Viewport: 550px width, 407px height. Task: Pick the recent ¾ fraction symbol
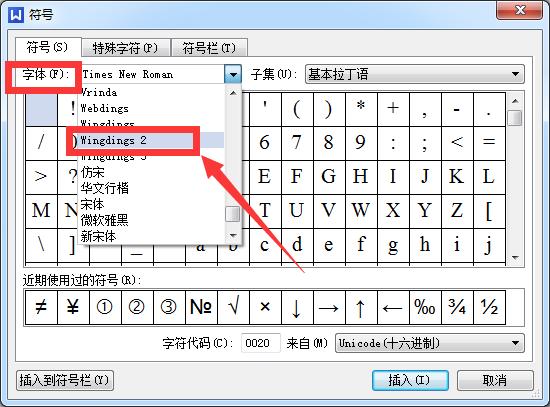tap(457, 307)
